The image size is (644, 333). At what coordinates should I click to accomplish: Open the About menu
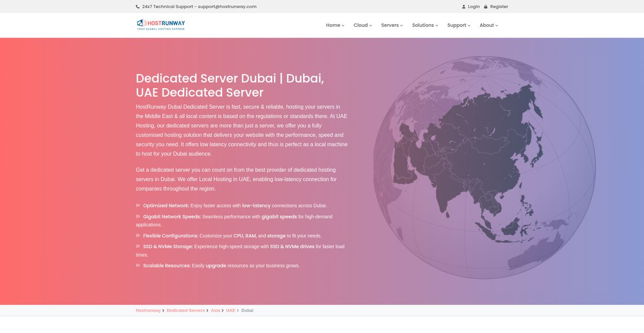(x=489, y=25)
